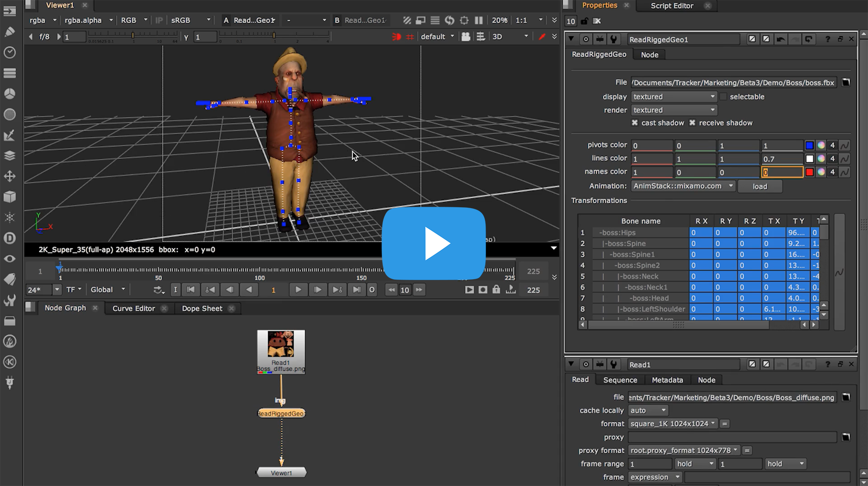The height and width of the screenshot is (486, 868).
Task: Click color wheel picker for pivots color
Action: pos(821,145)
